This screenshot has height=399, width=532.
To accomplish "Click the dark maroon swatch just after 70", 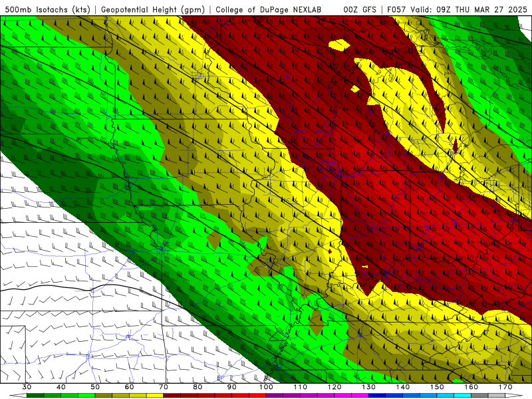I will point(172,396).
